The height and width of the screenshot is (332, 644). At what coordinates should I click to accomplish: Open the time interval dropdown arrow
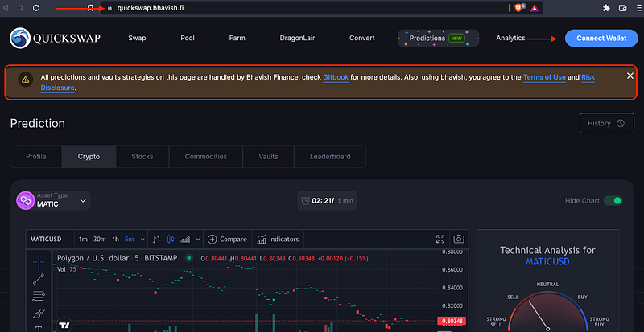pos(142,240)
